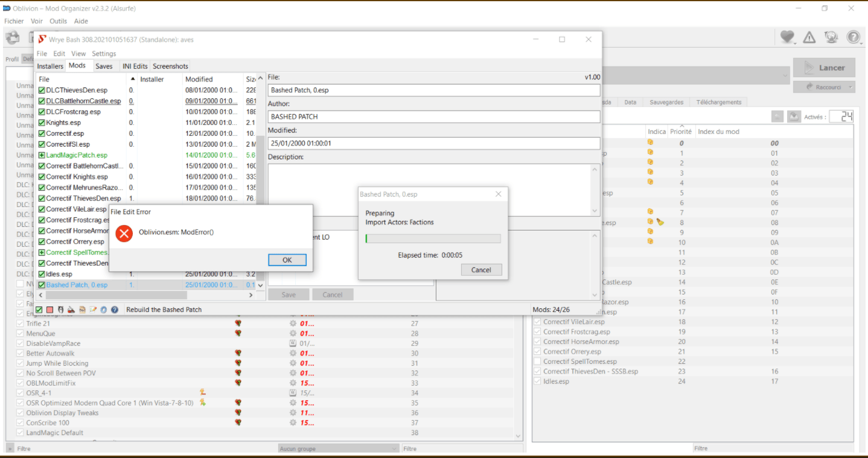This screenshot has width=868, height=458.
Task: Open the help question mark icon in Mod Organizer
Action: tap(853, 37)
